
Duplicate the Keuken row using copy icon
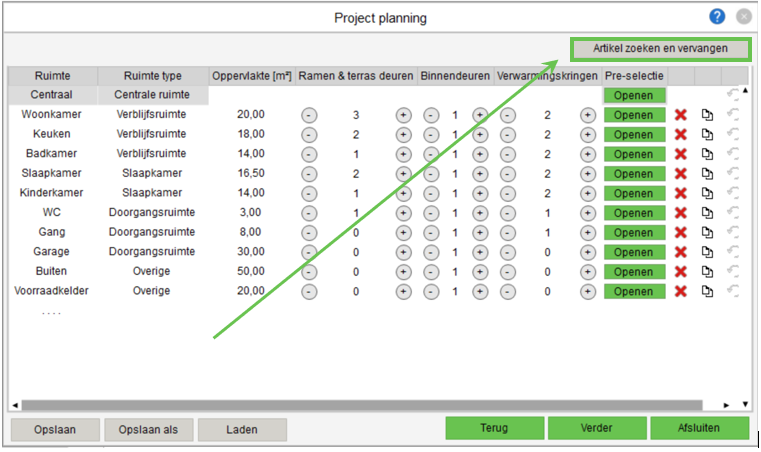[707, 135]
